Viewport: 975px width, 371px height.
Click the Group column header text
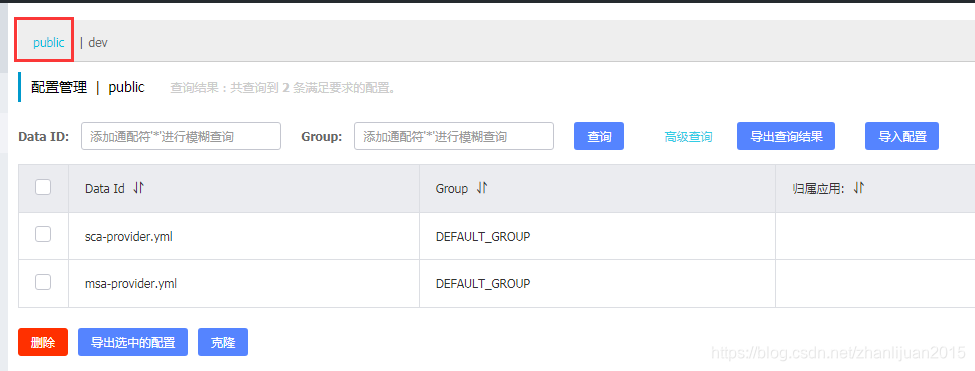[x=452, y=188]
